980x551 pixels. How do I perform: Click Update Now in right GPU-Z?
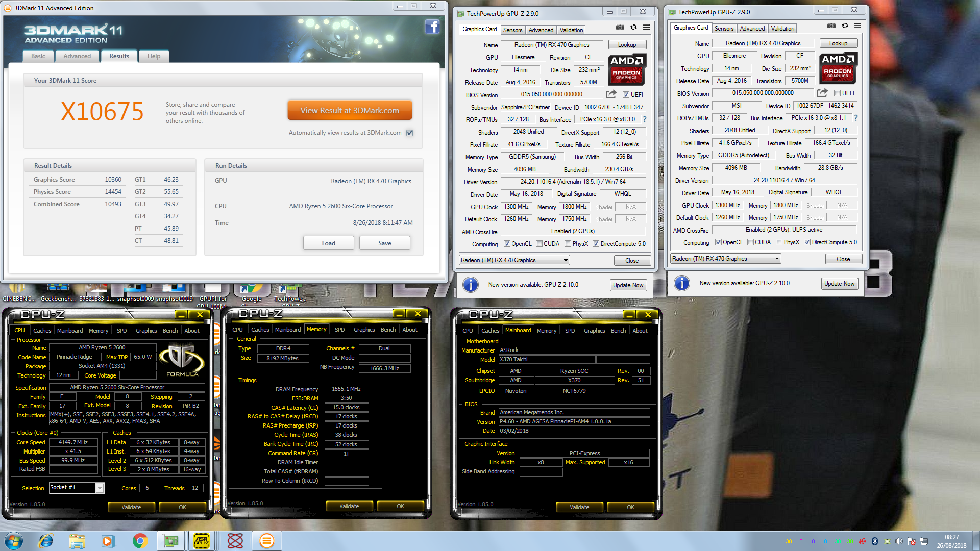coord(840,284)
